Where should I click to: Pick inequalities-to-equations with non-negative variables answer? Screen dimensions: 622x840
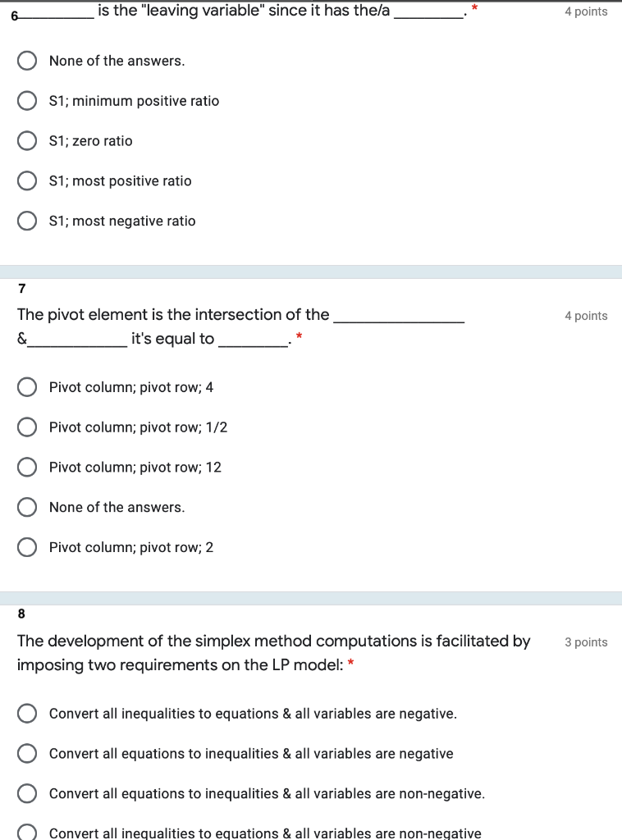tap(27, 832)
